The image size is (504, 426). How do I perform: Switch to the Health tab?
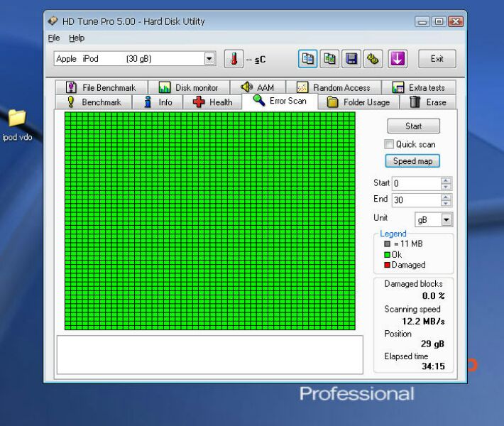point(213,102)
